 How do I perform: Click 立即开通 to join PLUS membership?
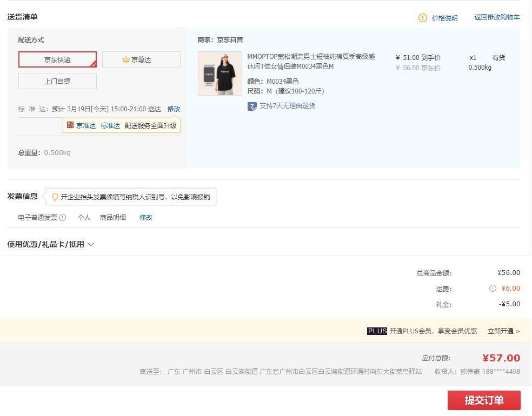[x=503, y=331]
